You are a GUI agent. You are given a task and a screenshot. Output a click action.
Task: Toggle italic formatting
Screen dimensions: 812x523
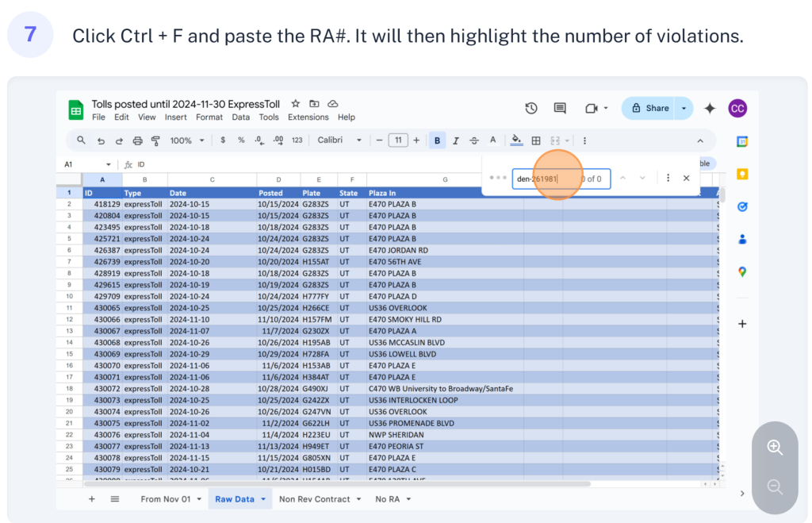point(455,140)
